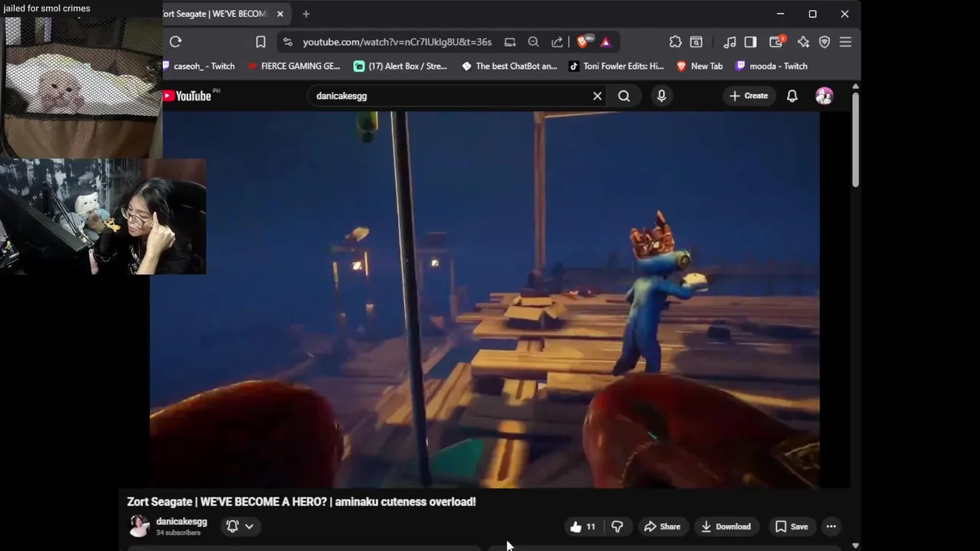
Task: Click the 'jailed for smol crimes' caption
Action: (x=47, y=8)
